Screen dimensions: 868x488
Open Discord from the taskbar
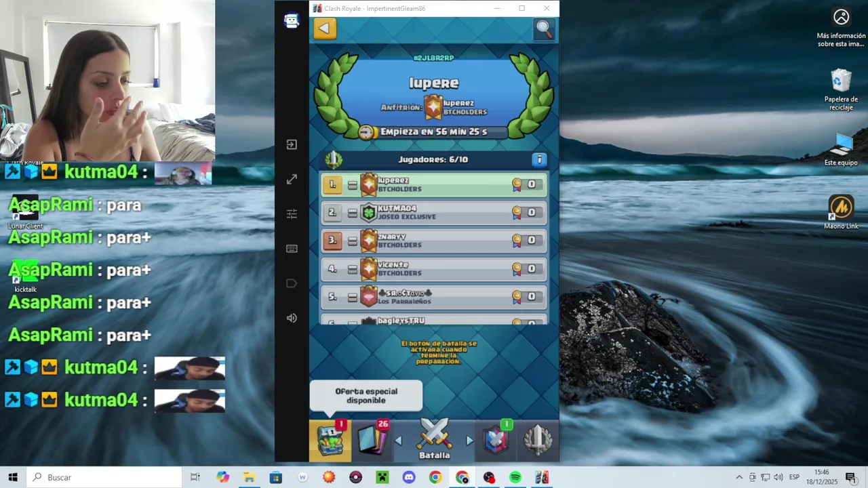click(x=409, y=477)
